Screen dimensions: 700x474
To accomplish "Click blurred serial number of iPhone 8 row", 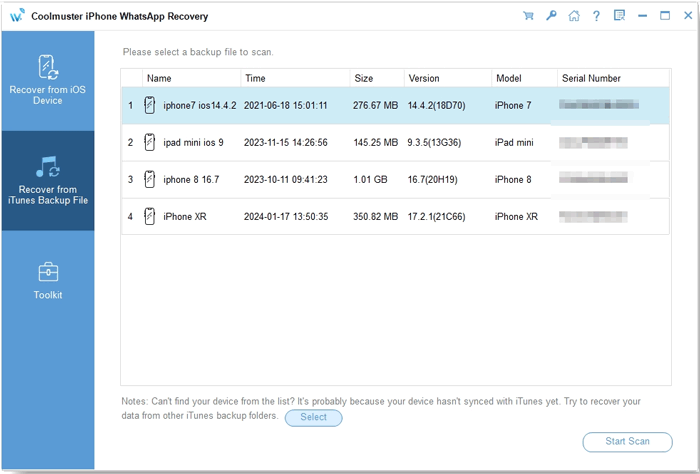I will click(x=593, y=177).
